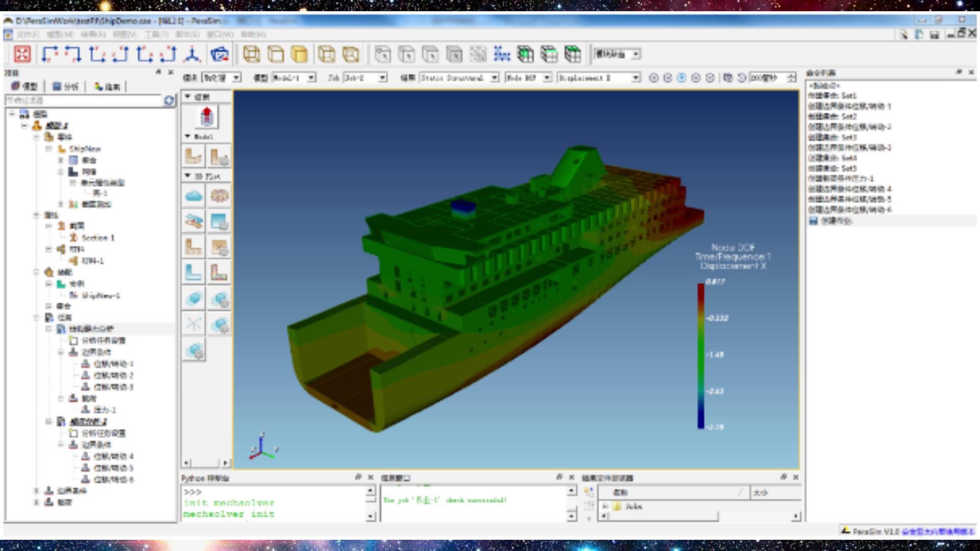
Task: Click the refresh icon beside tree filter
Action: pyautogui.click(x=169, y=101)
